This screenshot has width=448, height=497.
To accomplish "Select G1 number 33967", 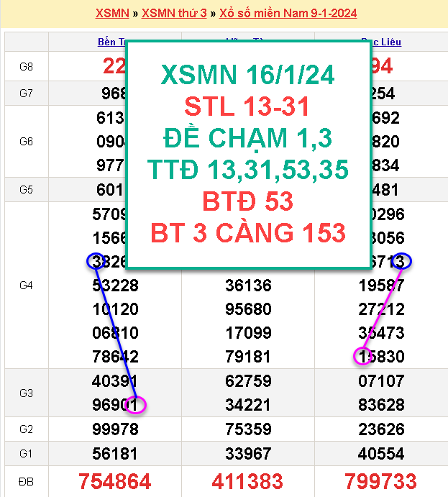I will tap(248, 454).
